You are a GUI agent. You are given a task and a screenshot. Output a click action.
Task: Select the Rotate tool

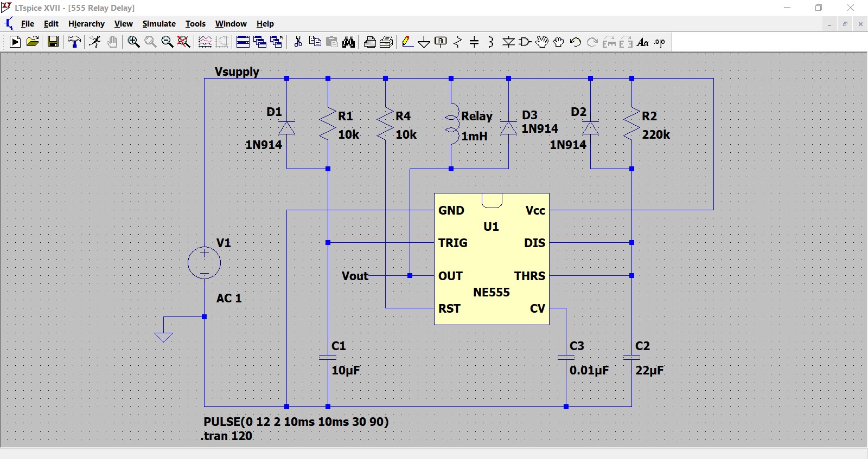click(609, 42)
